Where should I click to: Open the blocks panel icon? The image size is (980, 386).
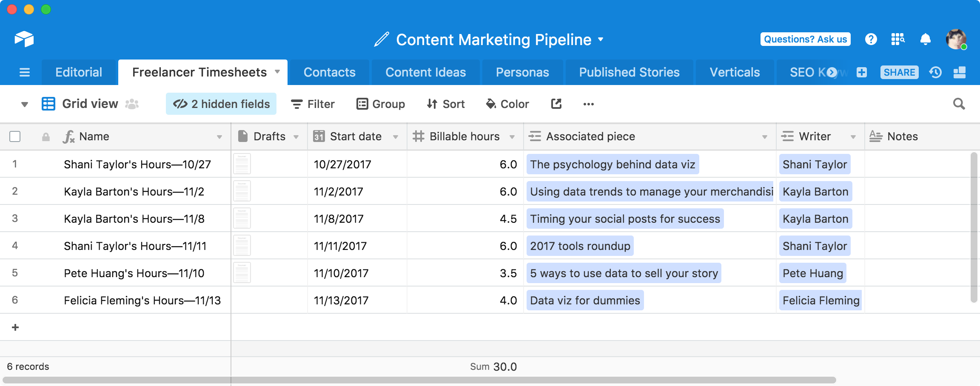[x=960, y=72]
